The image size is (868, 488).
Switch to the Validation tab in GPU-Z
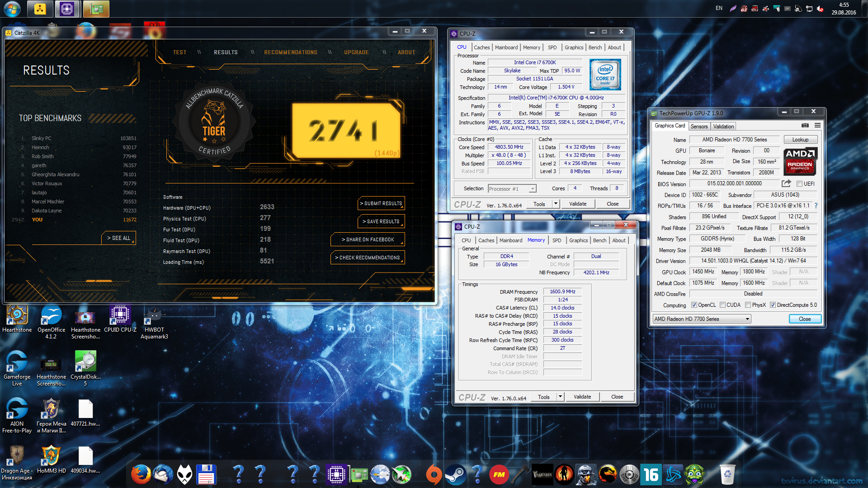click(x=723, y=126)
